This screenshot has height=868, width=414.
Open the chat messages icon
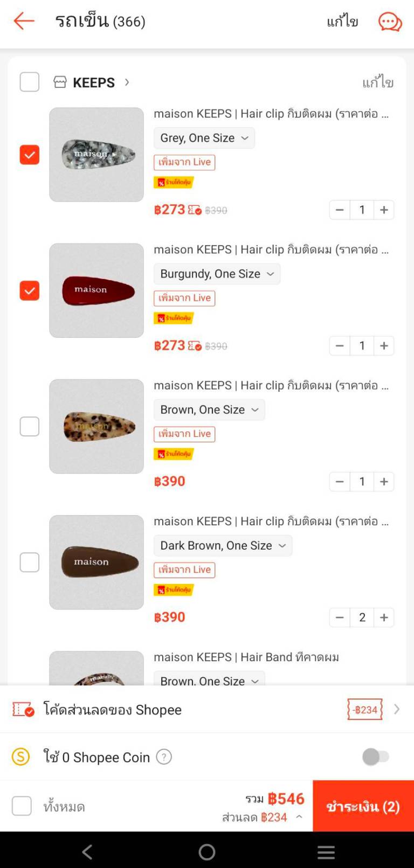point(390,22)
